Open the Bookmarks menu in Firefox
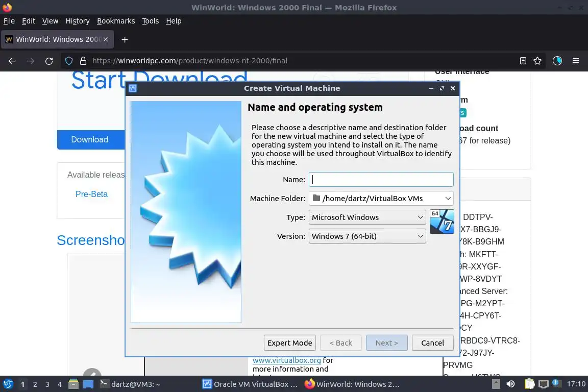588x392 pixels. [x=116, y=21]
